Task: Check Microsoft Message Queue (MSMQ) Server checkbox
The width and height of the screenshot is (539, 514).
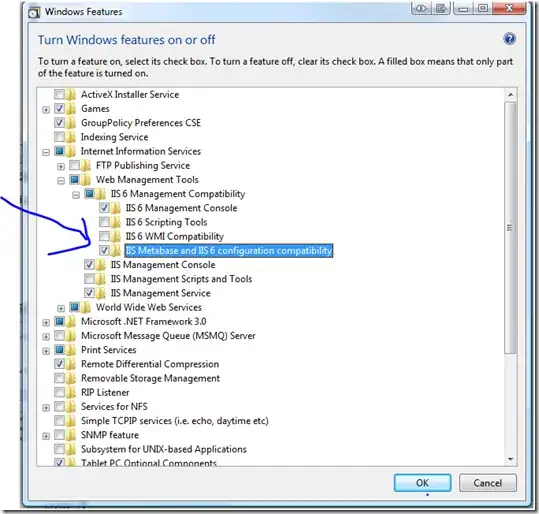Action: [59, 336]
